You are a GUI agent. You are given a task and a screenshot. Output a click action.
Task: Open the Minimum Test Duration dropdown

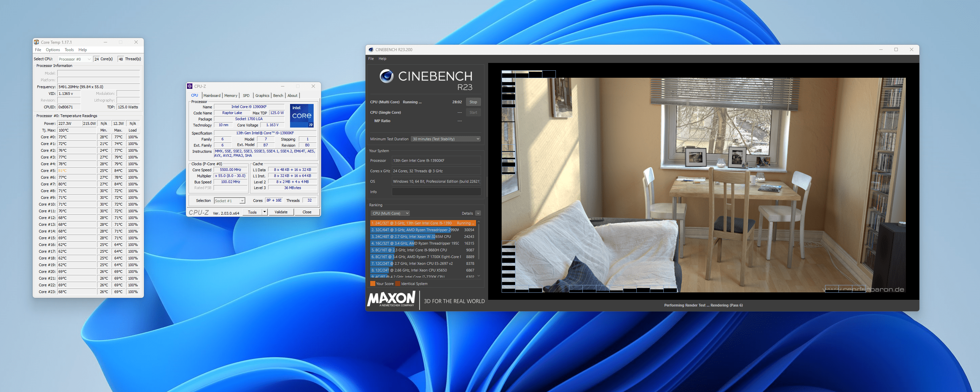(x=445, y=139)
